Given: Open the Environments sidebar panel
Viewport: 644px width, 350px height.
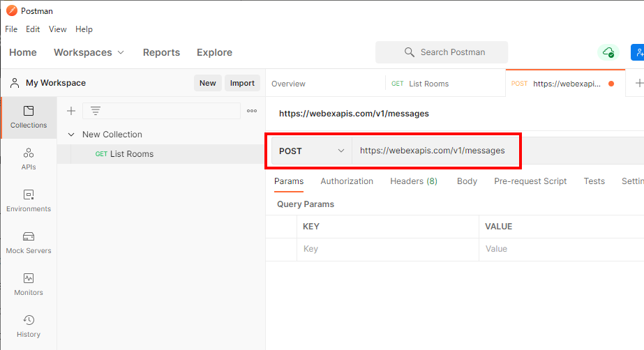Looking at the screenshot, I should pos(29,201).
